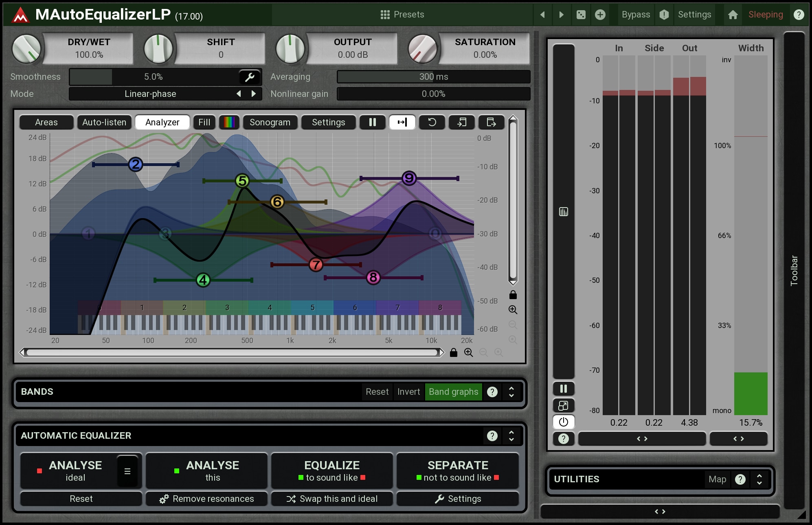Click the rainbow spectrum color icon
Viewport: 812px width, 525px height.
[229, 122]
